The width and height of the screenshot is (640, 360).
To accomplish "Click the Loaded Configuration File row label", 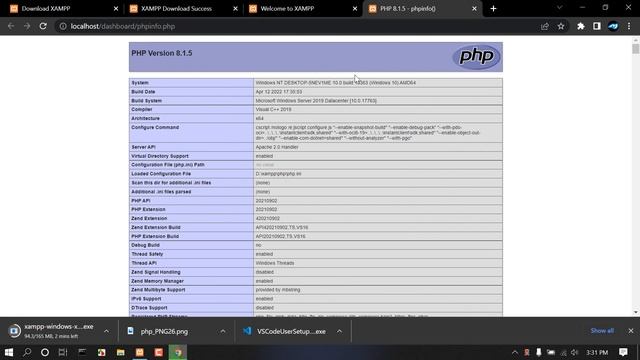I will click(x=161, y=174).
